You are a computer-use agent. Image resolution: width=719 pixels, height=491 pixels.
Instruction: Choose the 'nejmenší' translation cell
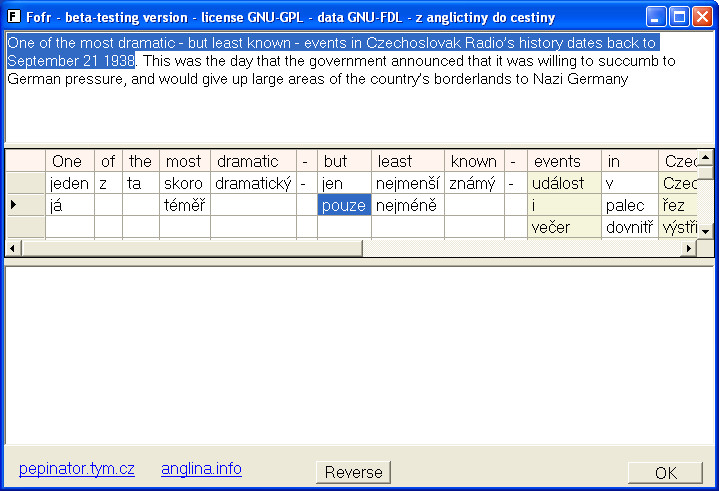tap(408, 183)
